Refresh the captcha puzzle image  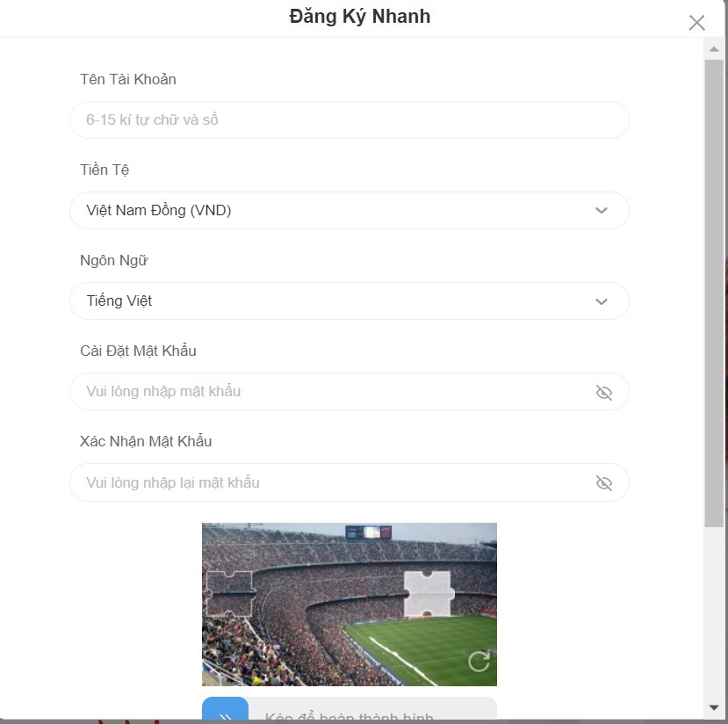tap(479, 661)
